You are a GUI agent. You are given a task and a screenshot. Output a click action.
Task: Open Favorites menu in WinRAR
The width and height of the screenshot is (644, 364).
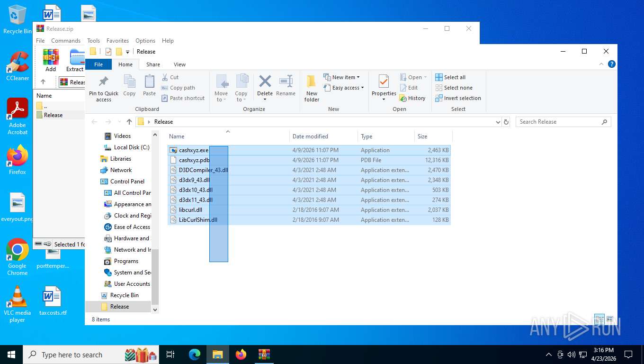point(117,41)
